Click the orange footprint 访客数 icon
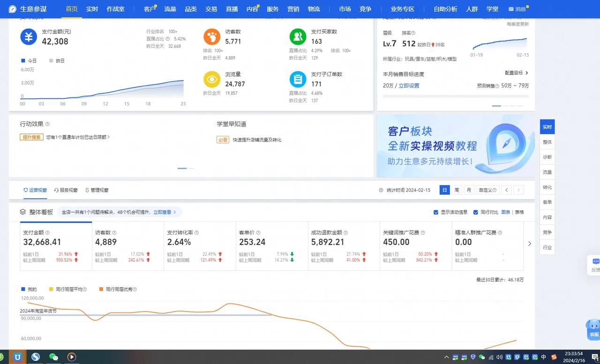600x364 pixels. [212, 37]
